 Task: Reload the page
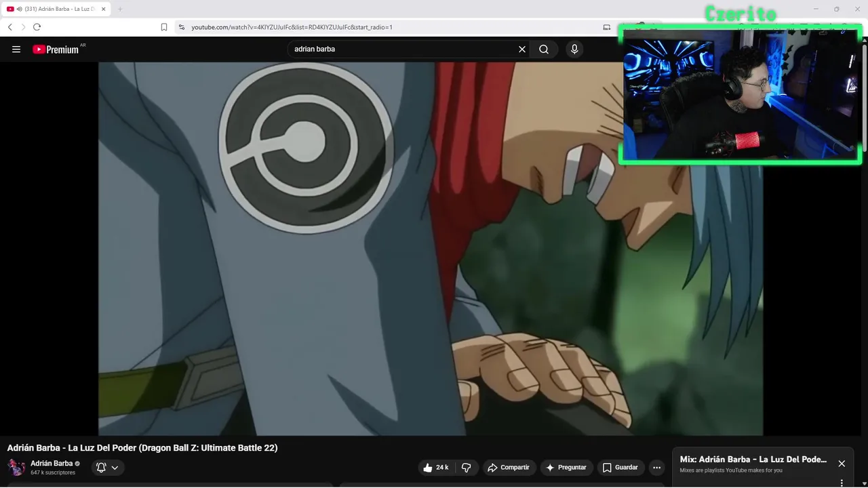pos(37,27)
